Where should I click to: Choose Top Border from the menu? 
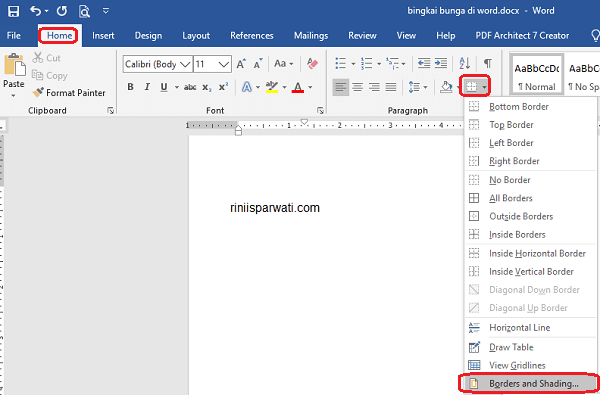point(530,124)
